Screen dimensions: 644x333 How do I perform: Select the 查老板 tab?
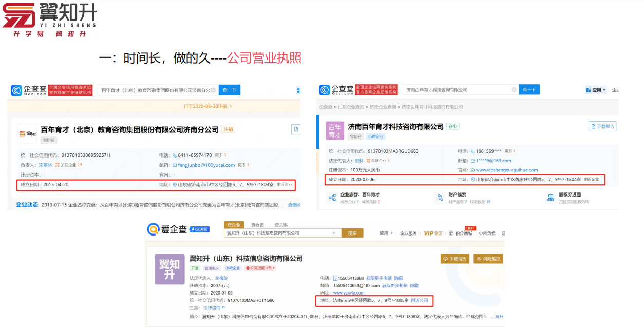tap(257, 225)
